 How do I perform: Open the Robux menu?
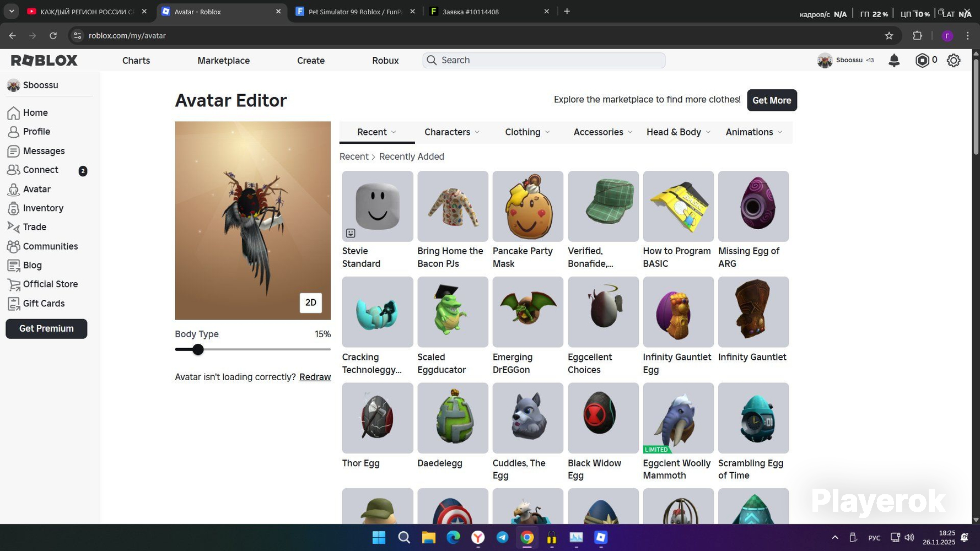tap(385, 61)
